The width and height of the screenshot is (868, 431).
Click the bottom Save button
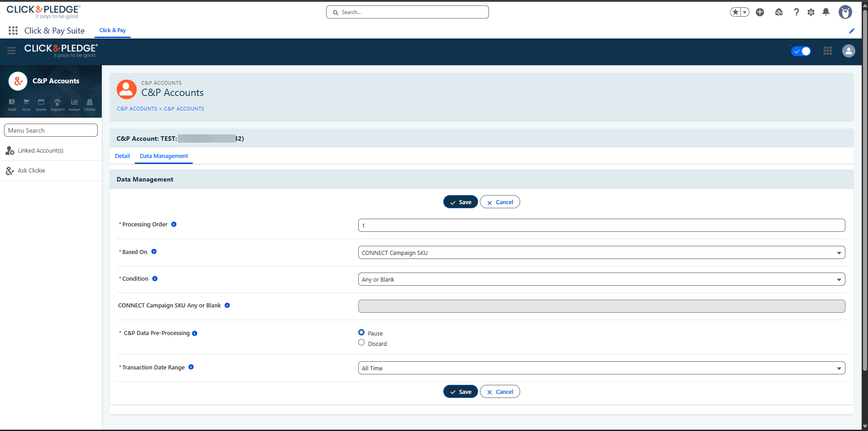(460, 392)
